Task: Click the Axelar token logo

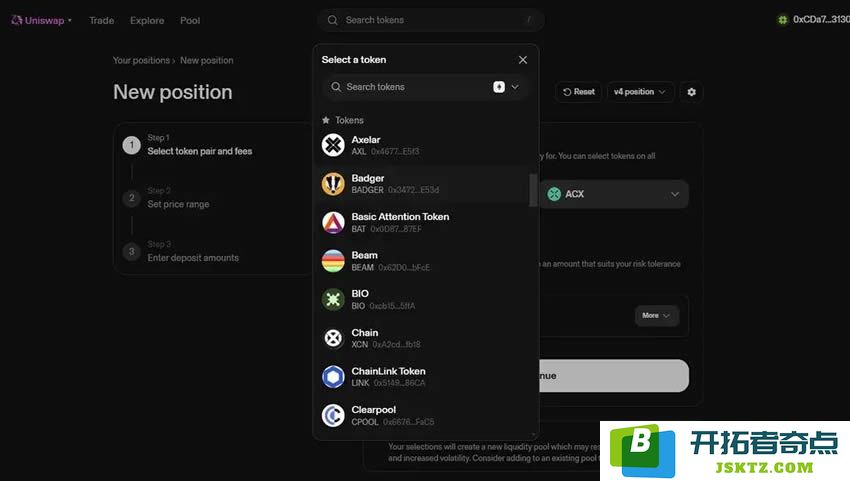Action: [x=333, y=145]
